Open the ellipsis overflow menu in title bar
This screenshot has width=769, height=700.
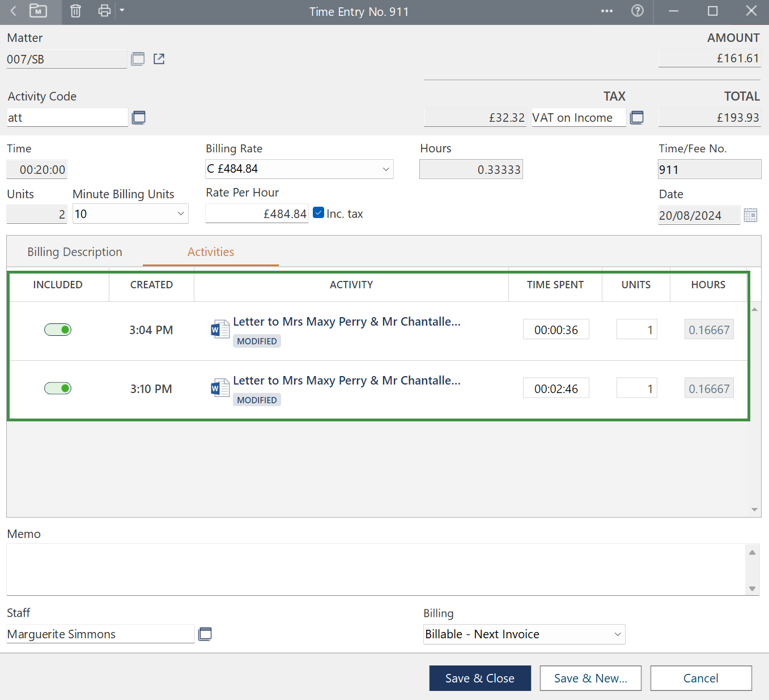pos(607,11)
